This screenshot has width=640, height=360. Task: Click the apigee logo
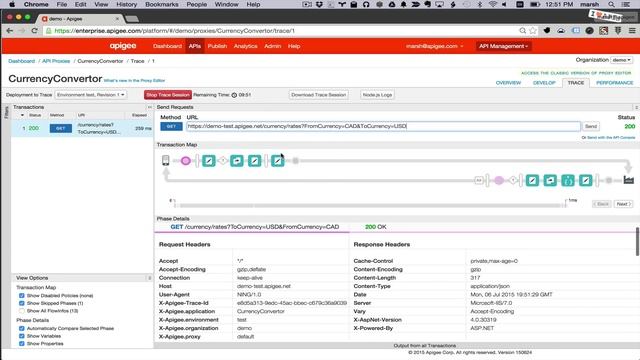click(x=123, y=46)
